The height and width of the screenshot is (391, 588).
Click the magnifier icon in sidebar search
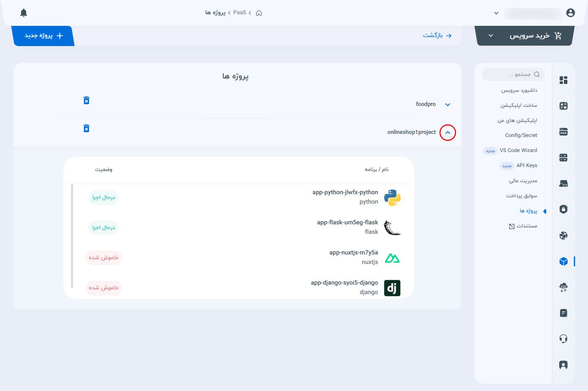click(x=537, y=74)
